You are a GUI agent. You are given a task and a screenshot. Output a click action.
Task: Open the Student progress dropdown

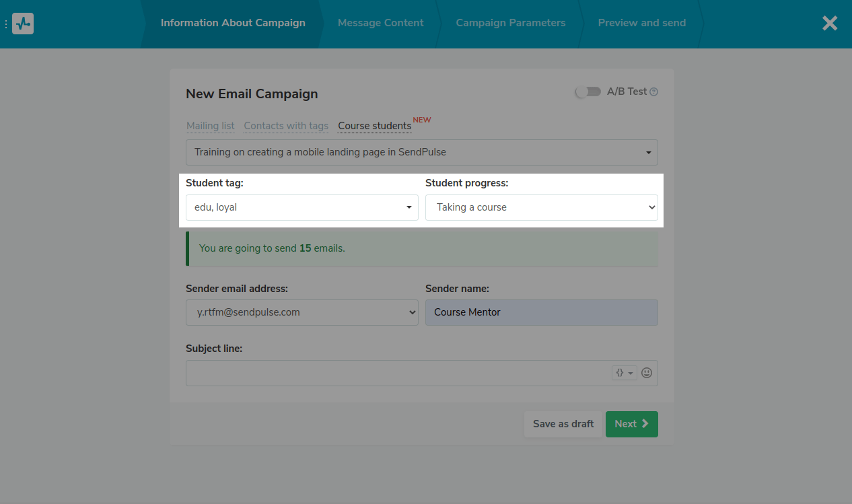pyautogui.click(x=541, y=207)
